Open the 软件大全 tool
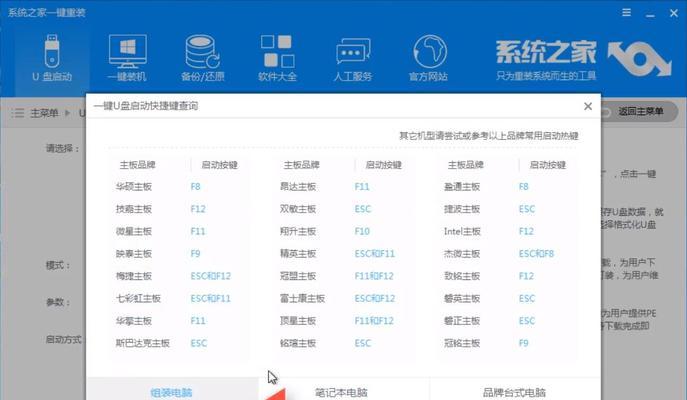Image resolution: width=687 pixels, height=400 pixels. click(277, 58)
